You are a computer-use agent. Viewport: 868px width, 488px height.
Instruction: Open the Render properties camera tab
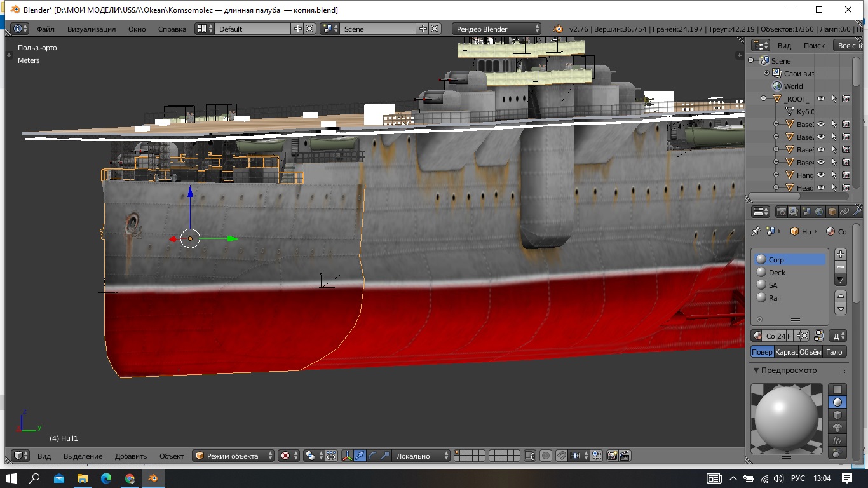click(782, 212)
